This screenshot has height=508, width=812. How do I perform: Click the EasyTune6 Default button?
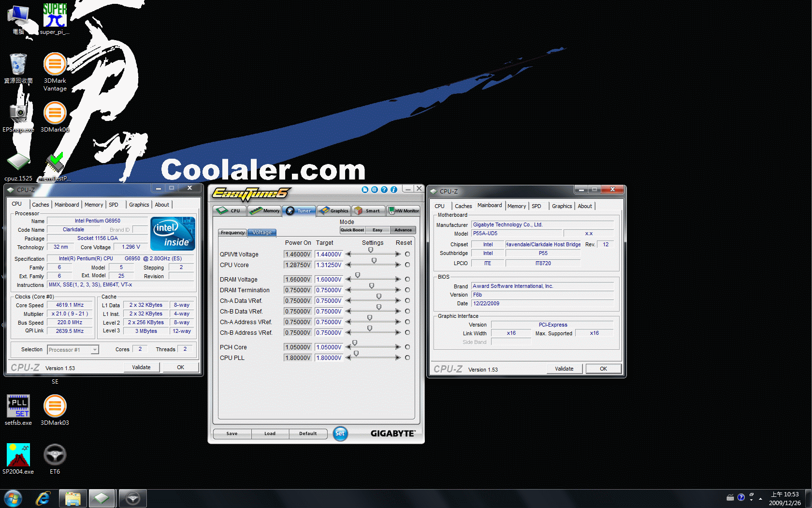pos(308,433)
